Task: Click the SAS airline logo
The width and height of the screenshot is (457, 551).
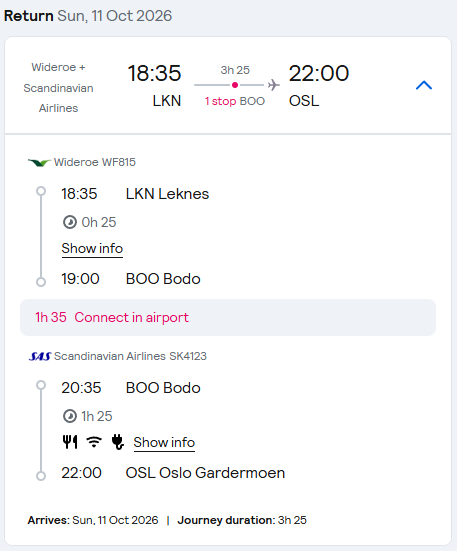Action: [x=40, y=356]
